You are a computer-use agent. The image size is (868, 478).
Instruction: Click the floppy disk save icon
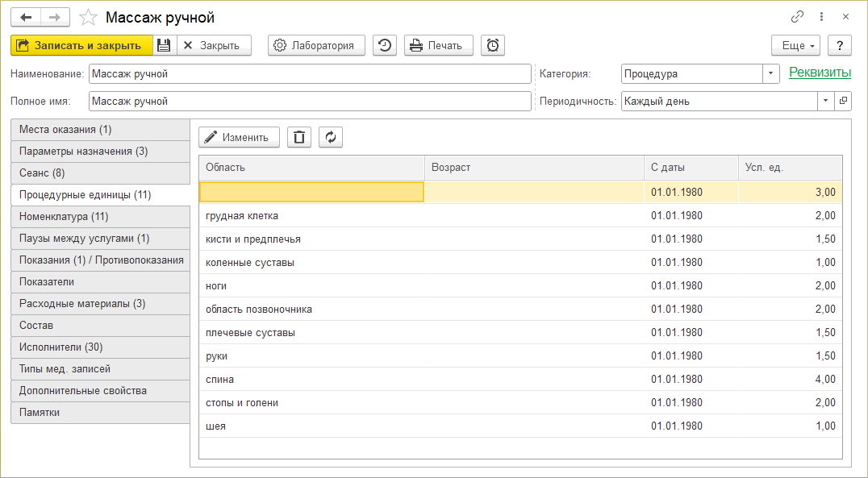164,45
